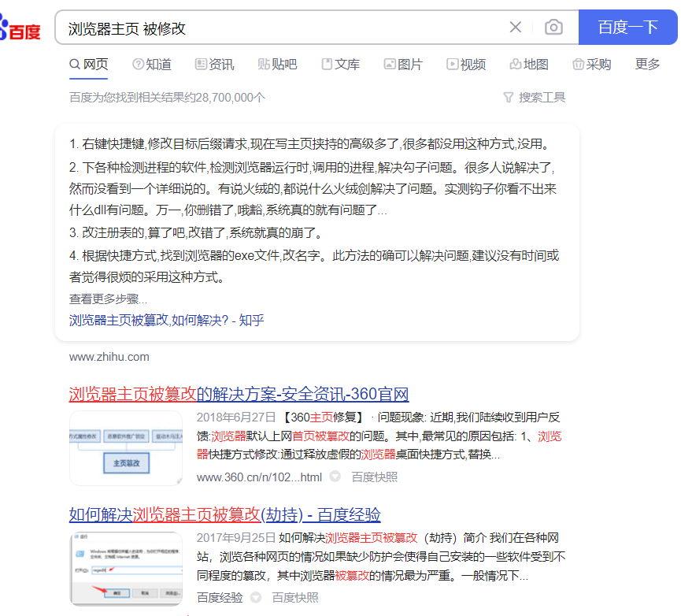
Task: Click the Baidu logo
Action: click(20, 28)
